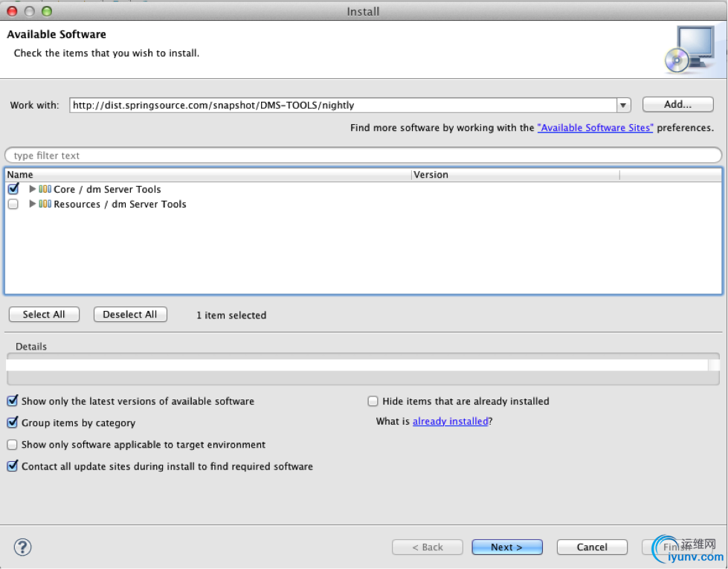Open the Work with site dropdown arrow

[624, 106]
